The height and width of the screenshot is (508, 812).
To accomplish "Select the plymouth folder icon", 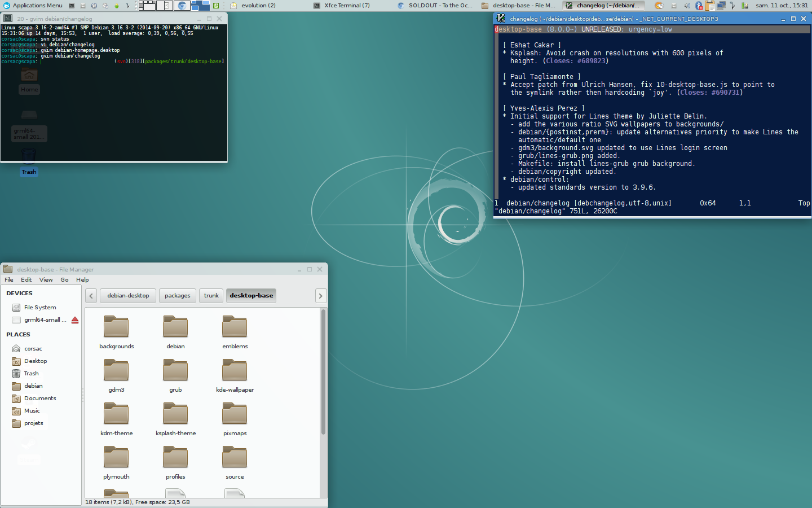I will coord(116,457).
